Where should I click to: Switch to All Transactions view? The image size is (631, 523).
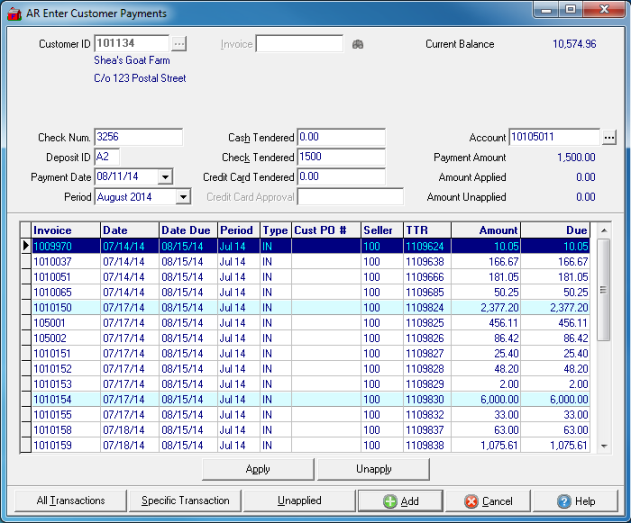[x=70, y=501]
